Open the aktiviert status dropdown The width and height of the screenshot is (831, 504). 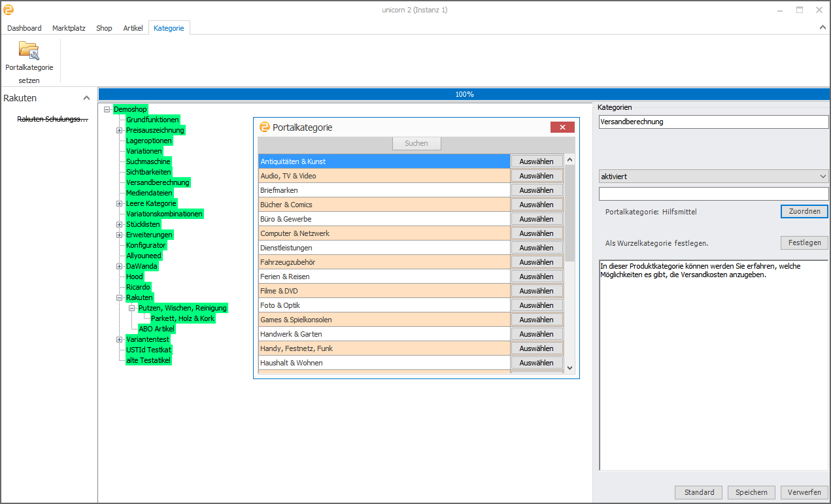[x=822, y=176]
